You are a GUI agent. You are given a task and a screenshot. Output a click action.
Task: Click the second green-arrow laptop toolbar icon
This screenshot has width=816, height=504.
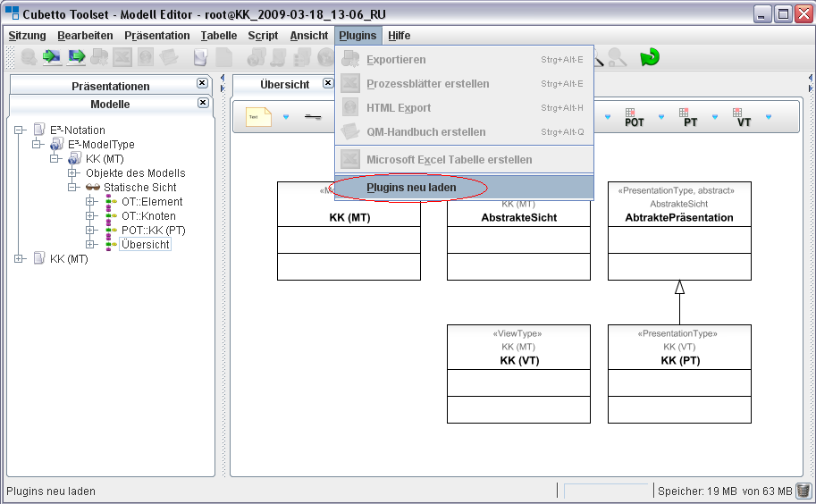[x=76, y=56]
